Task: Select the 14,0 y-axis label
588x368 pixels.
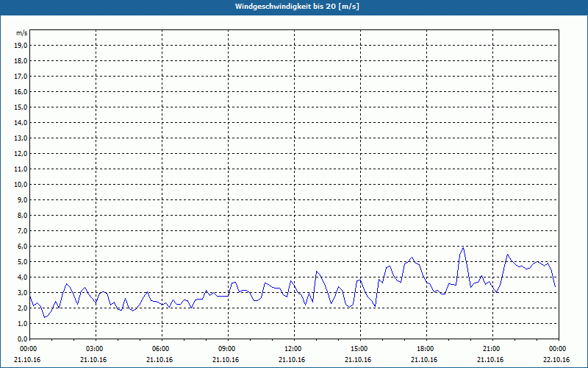Action: [x=21, y=122]
